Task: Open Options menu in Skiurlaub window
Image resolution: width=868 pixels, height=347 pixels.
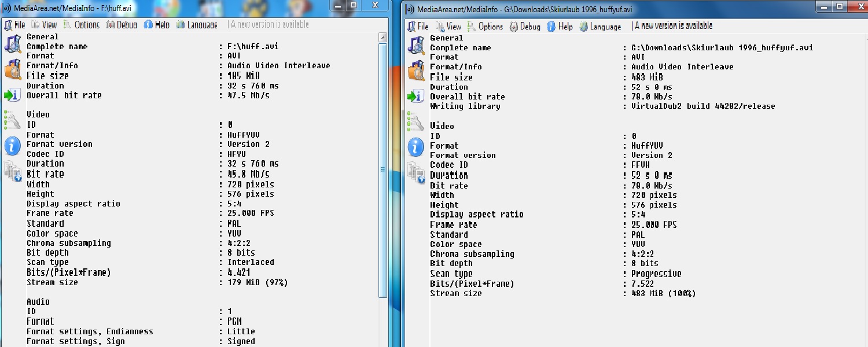Action: point(485,26)
